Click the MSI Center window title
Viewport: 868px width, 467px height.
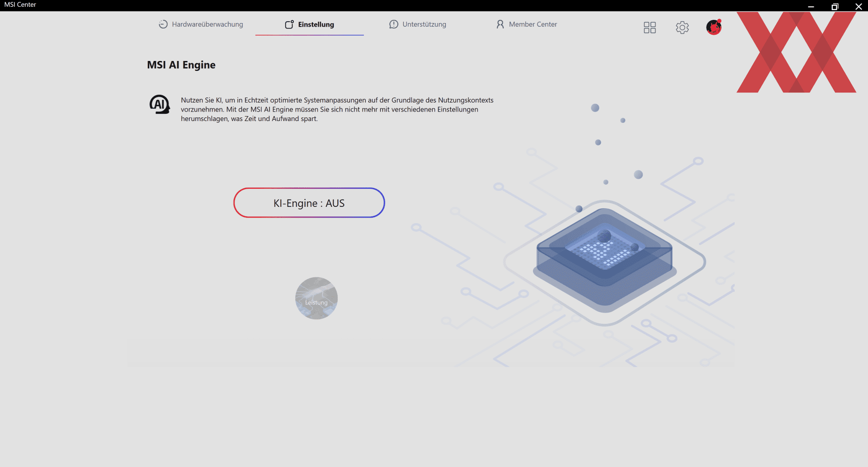click(x=20, y=5)
